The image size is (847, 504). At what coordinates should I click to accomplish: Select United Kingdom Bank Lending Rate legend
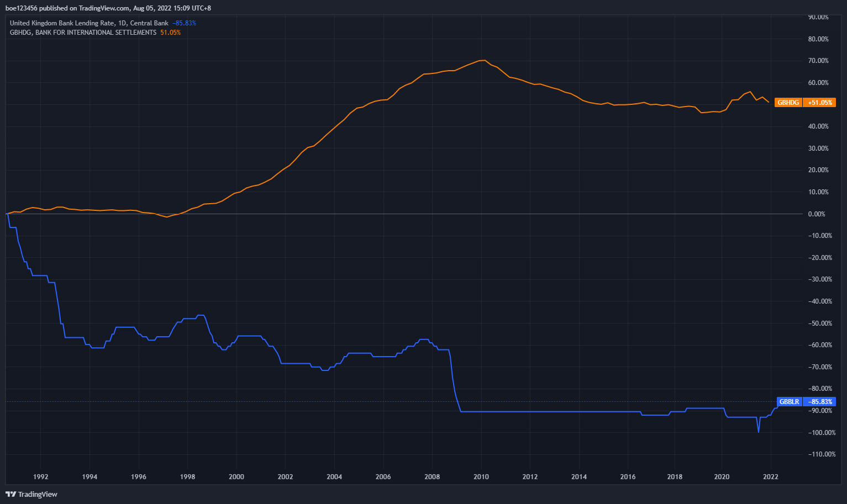[88, 23]
